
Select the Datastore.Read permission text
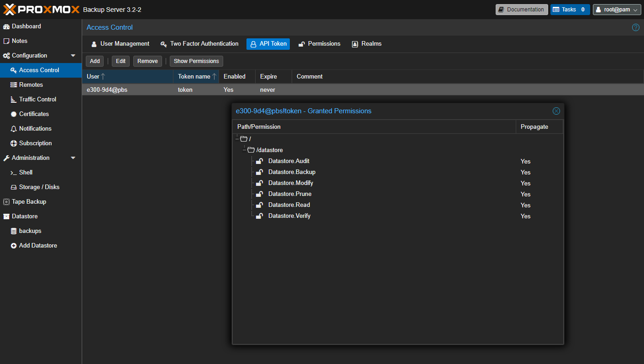[289, 205]
